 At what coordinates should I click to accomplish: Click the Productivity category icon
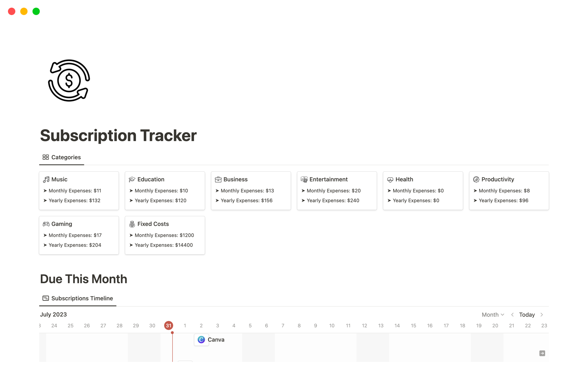tap(476, 179)
